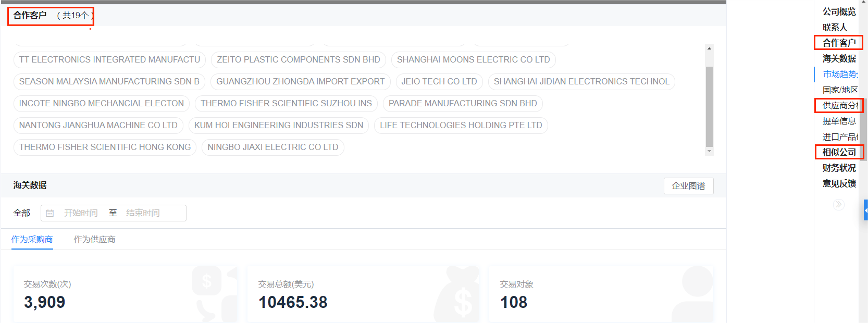Open 国家/地区 sidebar sub-item
Viewport: 868px width, 323px height.
840,90
